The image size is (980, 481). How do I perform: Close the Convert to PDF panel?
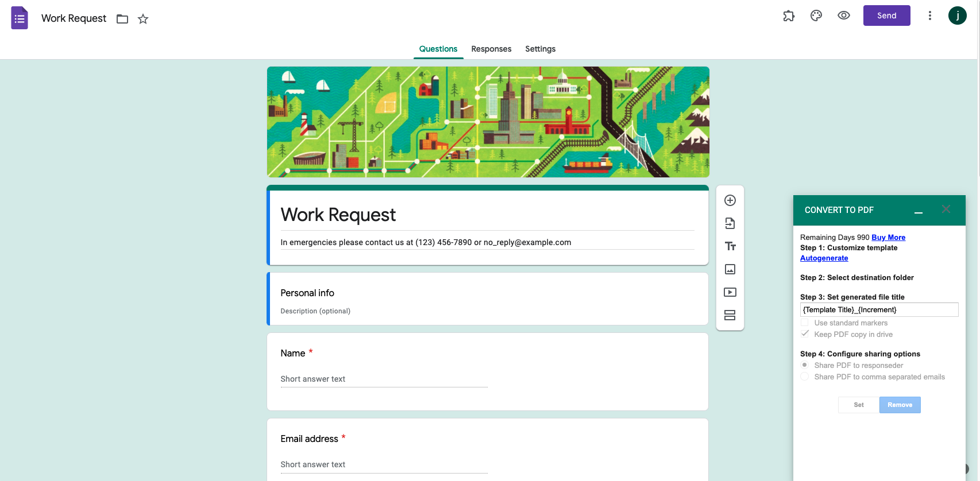coord(946,210)
